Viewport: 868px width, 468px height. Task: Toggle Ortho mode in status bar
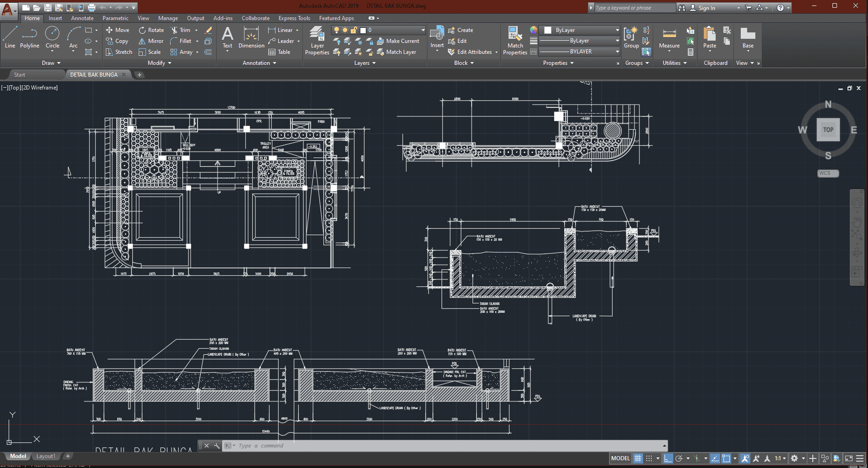pyautogui.click(x=668, y=458)
